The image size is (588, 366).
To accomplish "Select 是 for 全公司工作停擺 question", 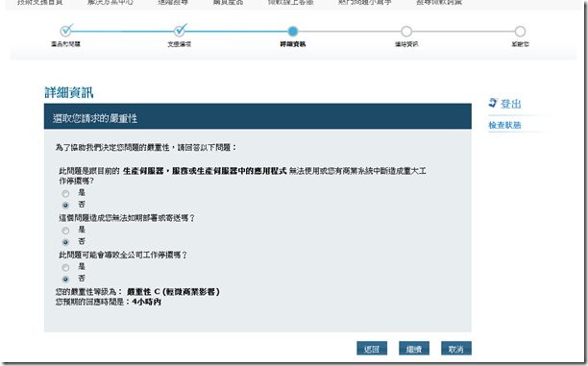I will (x=65, y=267).
